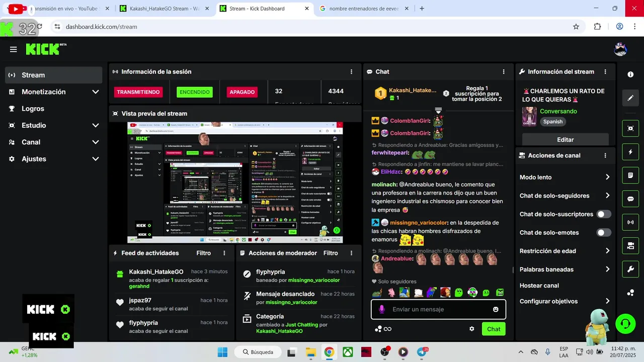Switch to the Google search tab about entrenadores
This screenshot has width=644, height=362.
pyautogui.click(x=365, y=9)
